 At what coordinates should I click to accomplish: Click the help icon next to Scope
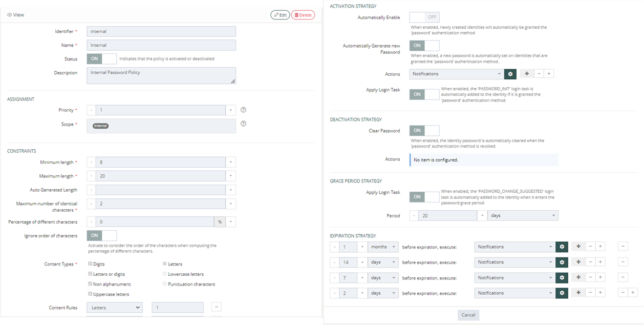coord(244,124)
